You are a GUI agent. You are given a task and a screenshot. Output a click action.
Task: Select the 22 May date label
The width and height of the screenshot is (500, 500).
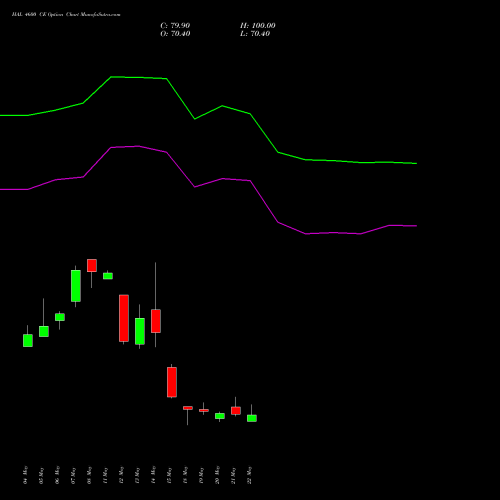(x=250, y=475)
